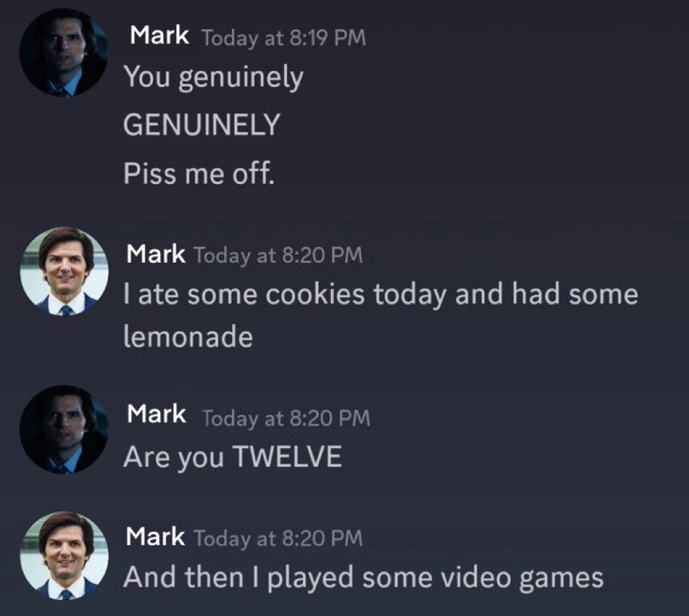The image size is (689, 616).
Task: Click the timestamp above the video games message
Action: (278, 538)
